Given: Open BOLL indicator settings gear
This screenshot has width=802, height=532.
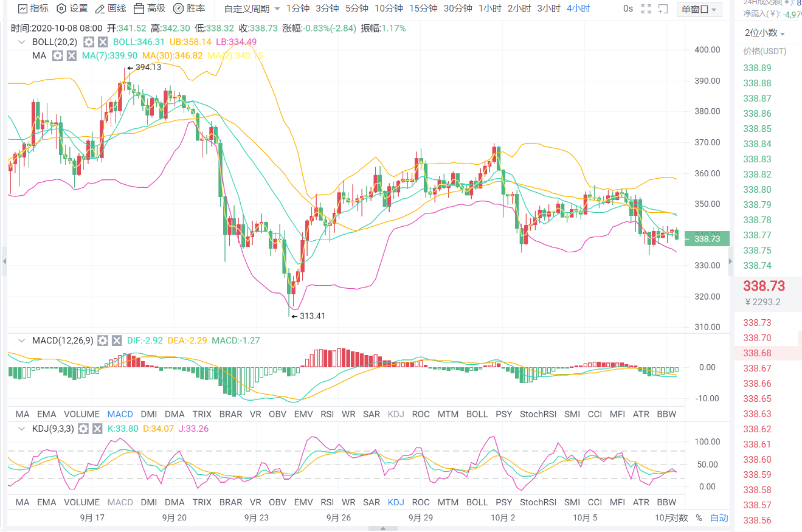Looking at the screenshot, I should pyautogui.click(x=89, y=42).
